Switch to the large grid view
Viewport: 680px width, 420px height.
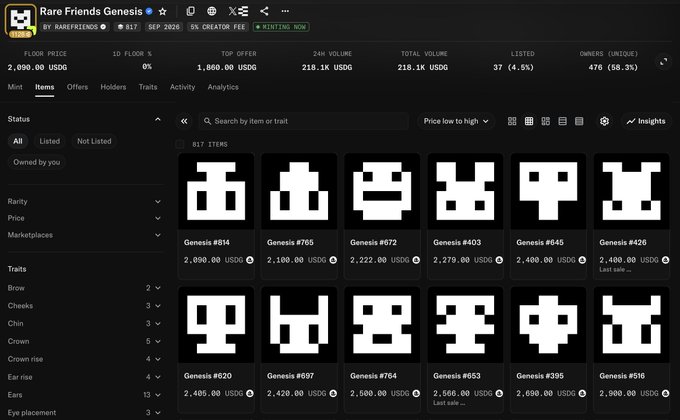512,121
